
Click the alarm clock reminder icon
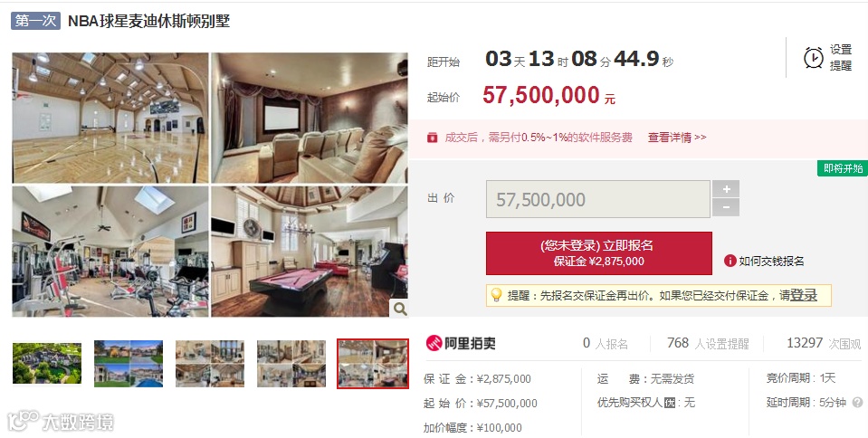click(813, 58)
